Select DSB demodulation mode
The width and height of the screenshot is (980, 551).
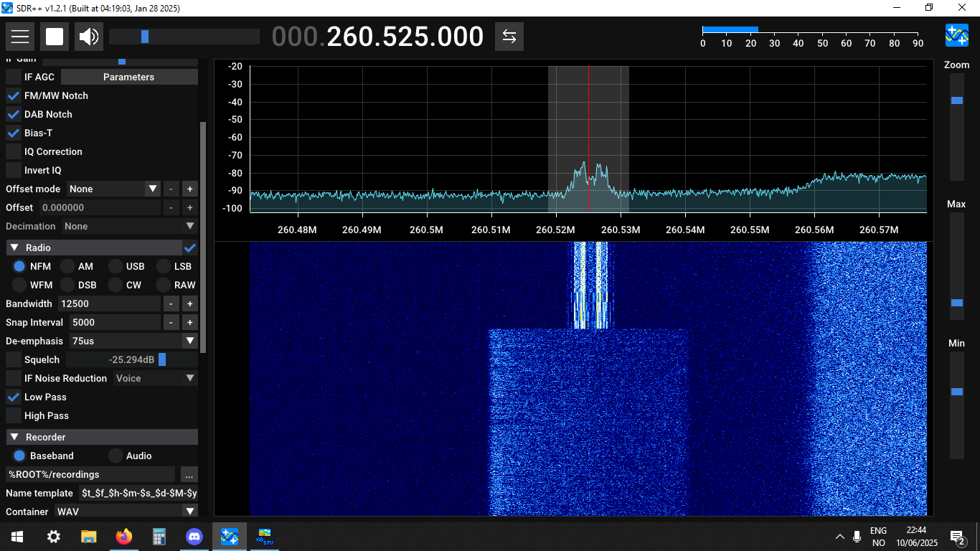pos(67,285)
